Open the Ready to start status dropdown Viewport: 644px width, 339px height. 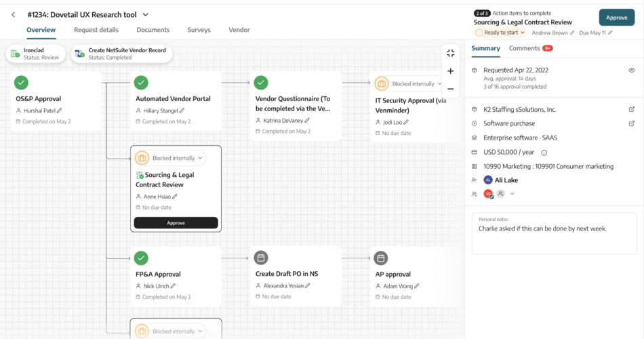pos(500,33)
